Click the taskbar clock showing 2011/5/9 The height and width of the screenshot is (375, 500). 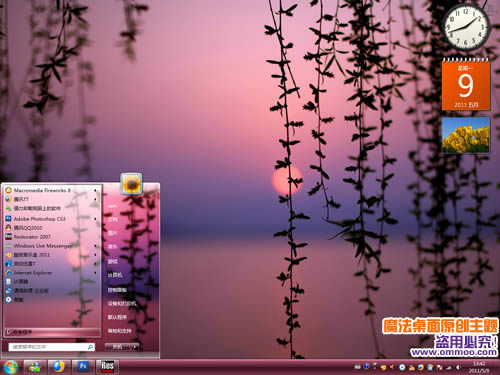[x=479, y=367]
